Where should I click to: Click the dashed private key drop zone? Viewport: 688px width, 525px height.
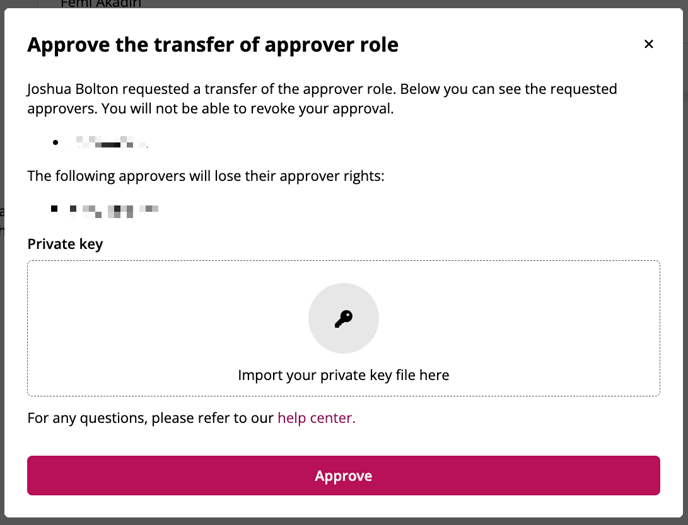click(x=344, y=329)
